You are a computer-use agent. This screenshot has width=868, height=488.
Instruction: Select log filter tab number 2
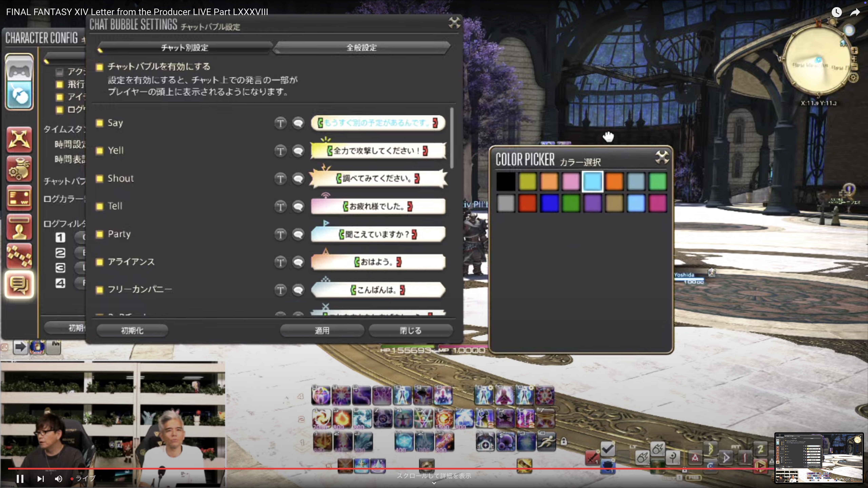pyautogui.click(x=60, y=253)
